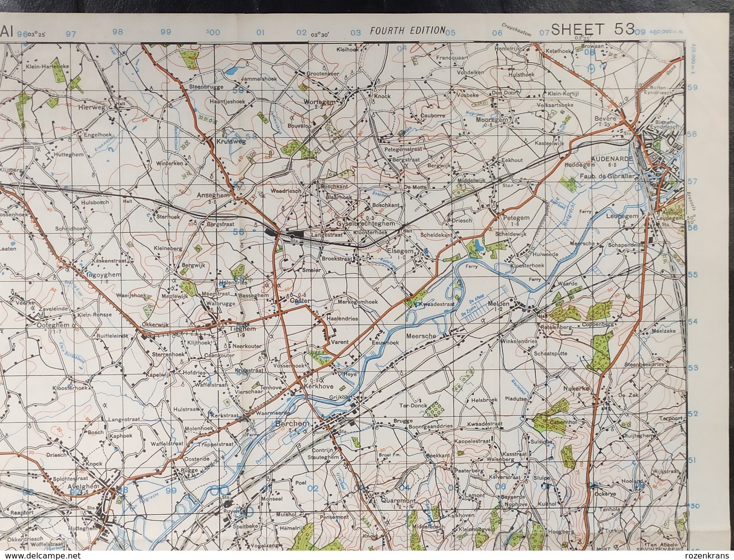Click the Leupegem town name
Viewport: 734px width, 560px height.
click(622, 216)
